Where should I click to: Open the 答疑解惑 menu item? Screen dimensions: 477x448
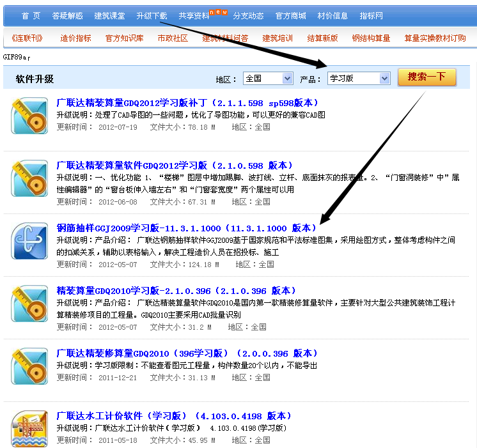coord(67,16)
